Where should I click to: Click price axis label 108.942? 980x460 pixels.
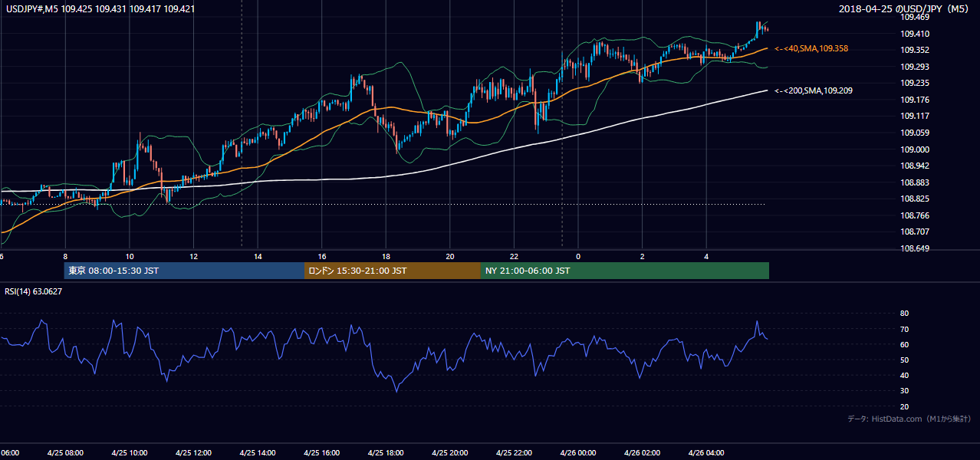pos(915,166)
